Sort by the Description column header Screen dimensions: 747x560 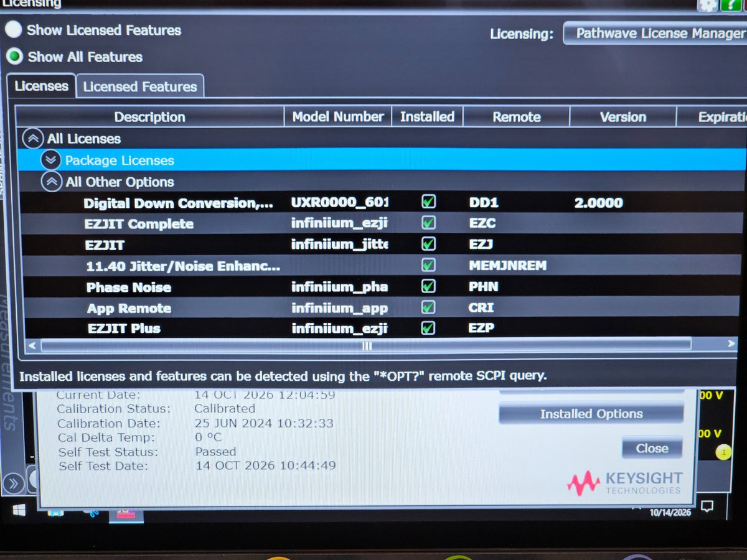click(x=149, y=117)
